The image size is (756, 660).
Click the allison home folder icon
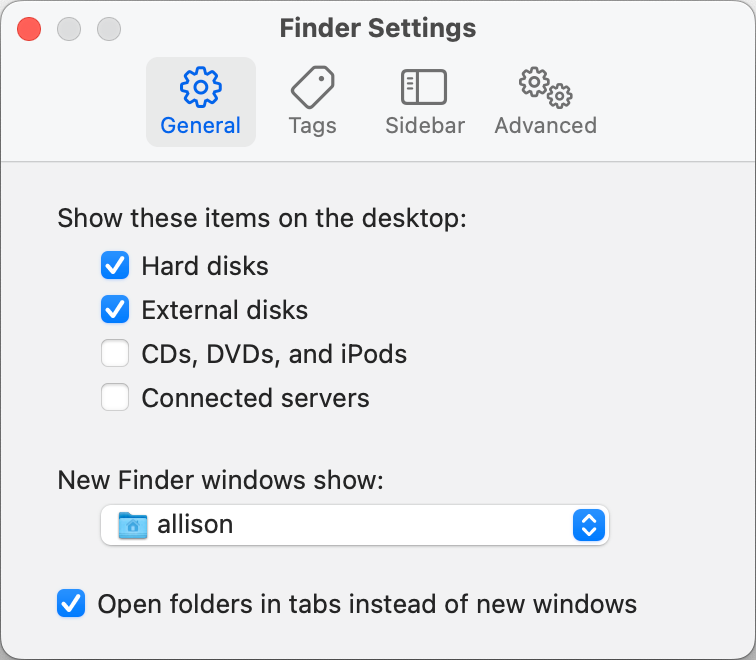click(132, 525)
